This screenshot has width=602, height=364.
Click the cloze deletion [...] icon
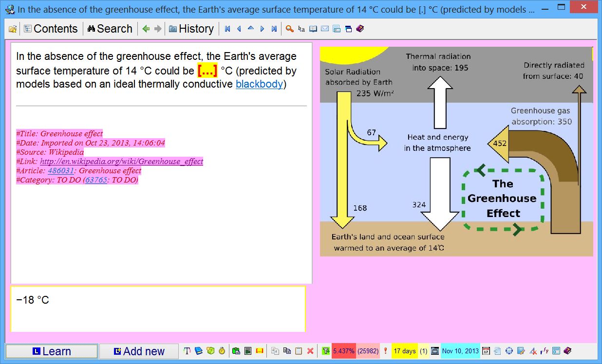tap(260, 351)
